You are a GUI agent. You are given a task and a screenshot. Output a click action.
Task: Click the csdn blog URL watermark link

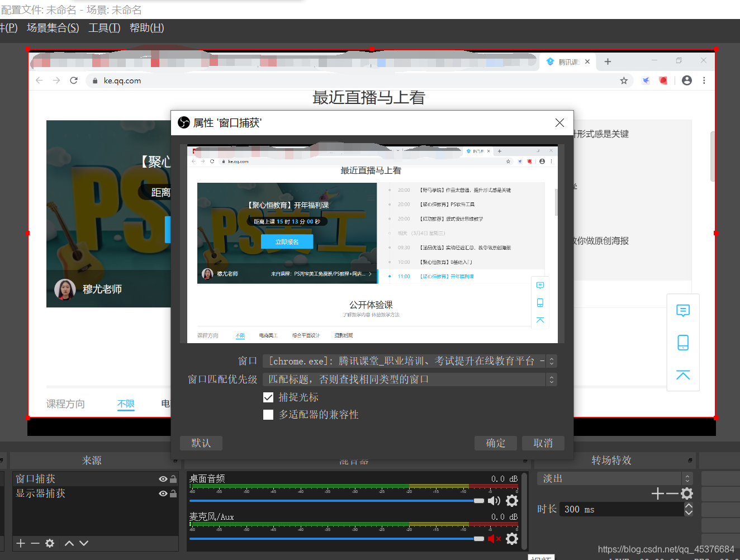pos(666,549)
